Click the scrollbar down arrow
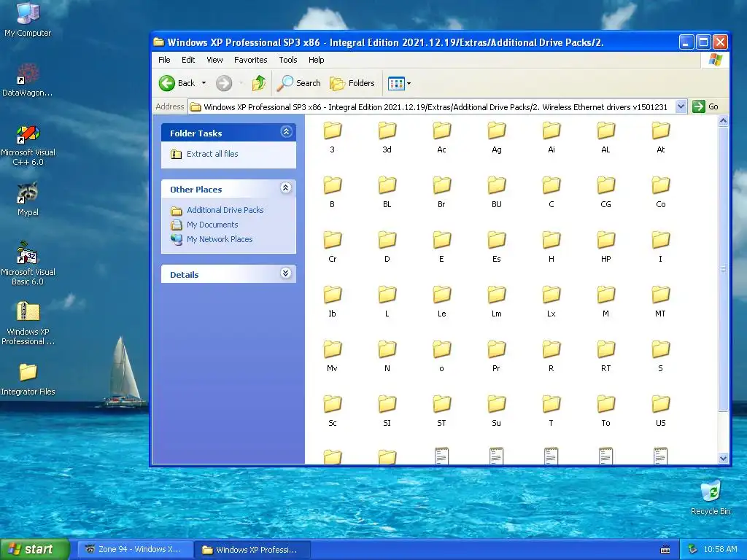 [723, 458]
